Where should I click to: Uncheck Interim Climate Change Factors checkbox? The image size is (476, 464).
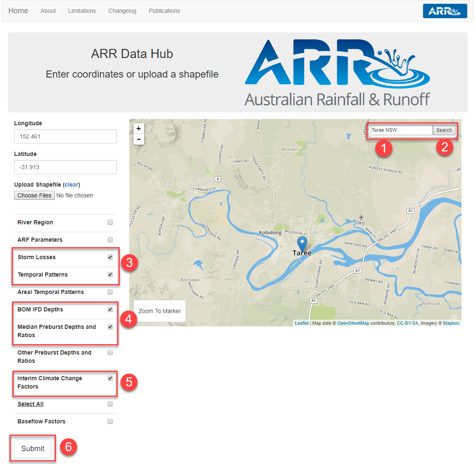point(110,378)
